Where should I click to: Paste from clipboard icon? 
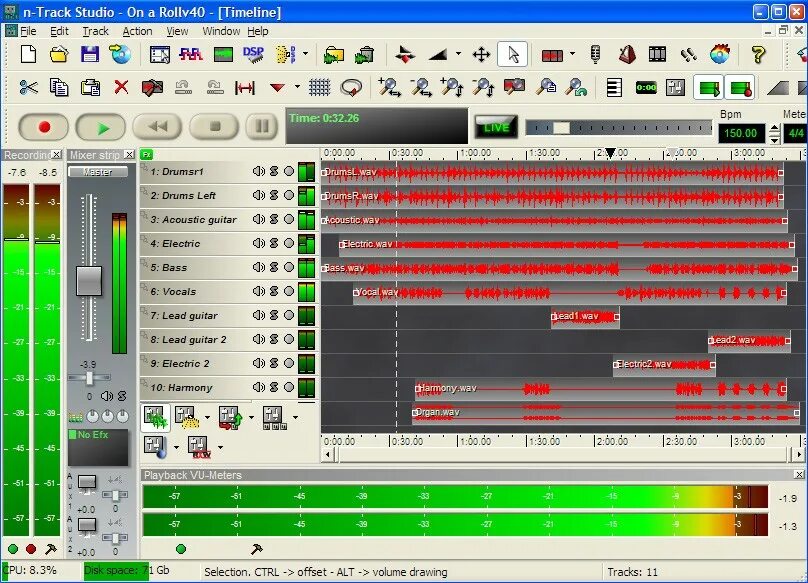[90, 88]
